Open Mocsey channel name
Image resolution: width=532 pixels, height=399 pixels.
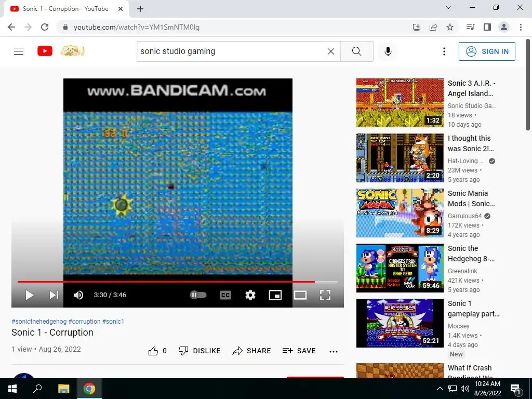pyautogui.click(x=459, y=326)
